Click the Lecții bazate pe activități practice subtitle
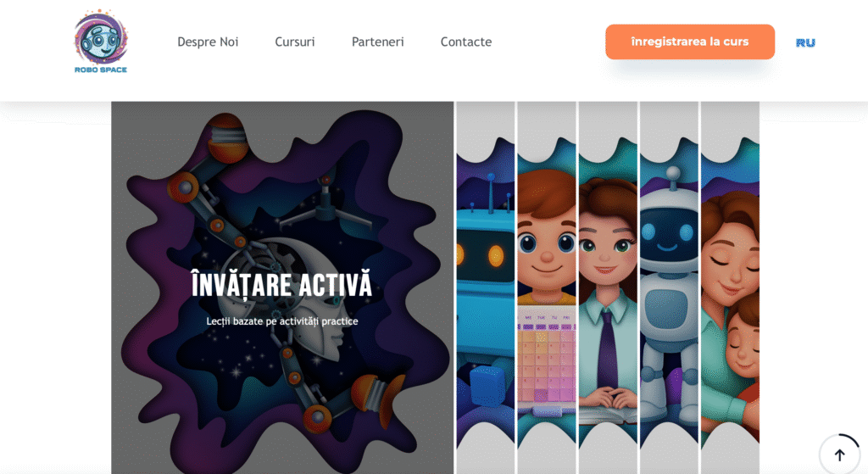 [x=281, y=321]
